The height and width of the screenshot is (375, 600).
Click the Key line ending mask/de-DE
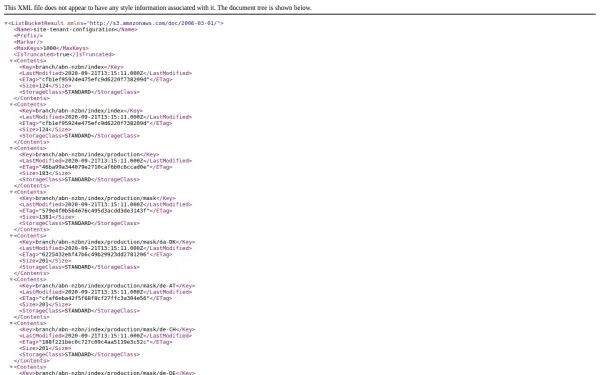pos(107,372)
